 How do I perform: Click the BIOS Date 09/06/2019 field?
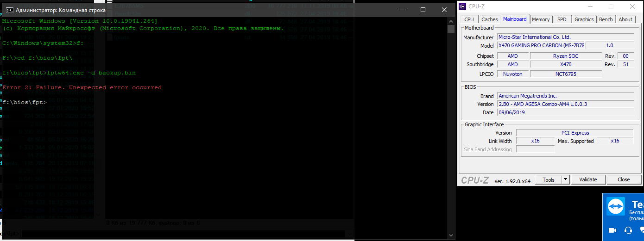565,112
